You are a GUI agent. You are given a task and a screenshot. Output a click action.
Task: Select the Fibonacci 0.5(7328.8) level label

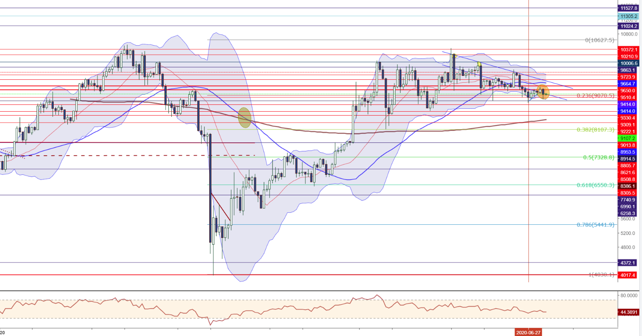(x=598, y=157)
